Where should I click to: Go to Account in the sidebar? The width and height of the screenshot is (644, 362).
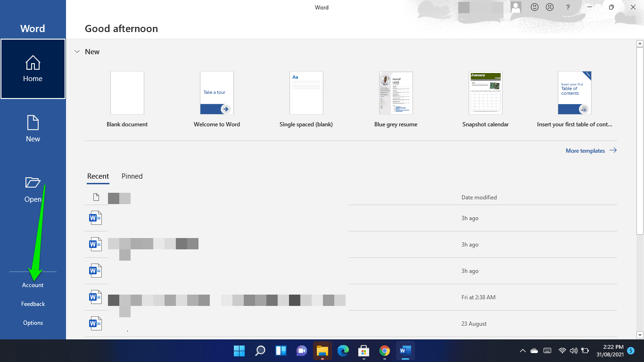click(33, 285)
